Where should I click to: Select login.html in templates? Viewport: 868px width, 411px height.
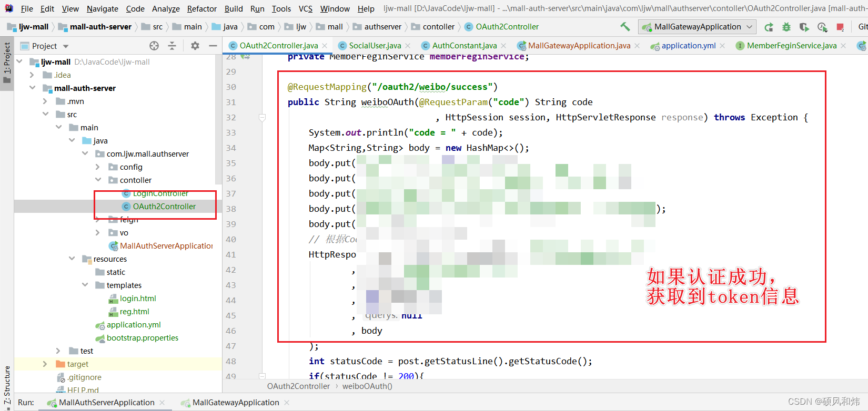[x=138, y=298]
